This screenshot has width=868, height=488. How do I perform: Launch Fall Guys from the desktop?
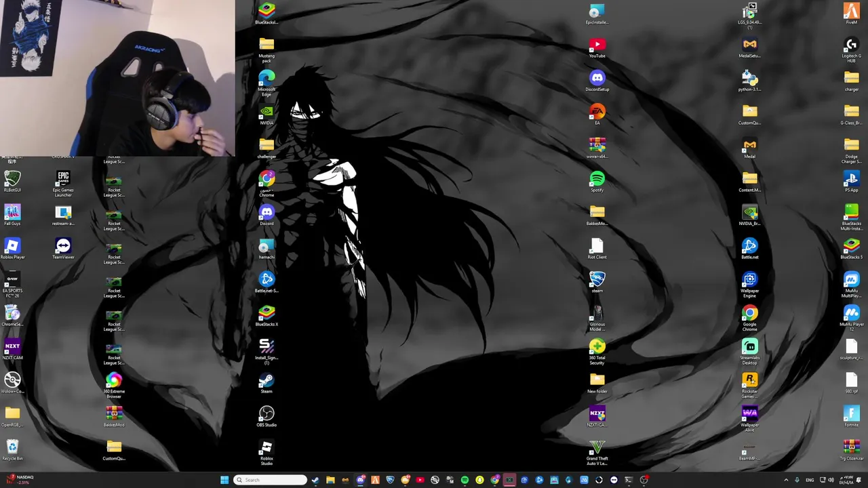click(x=12, y=216)
